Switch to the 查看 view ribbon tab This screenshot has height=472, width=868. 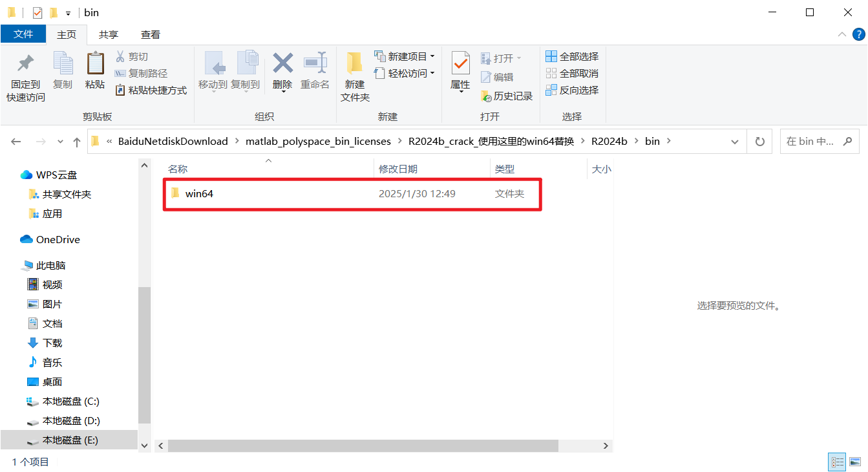(x=151, y=34)
